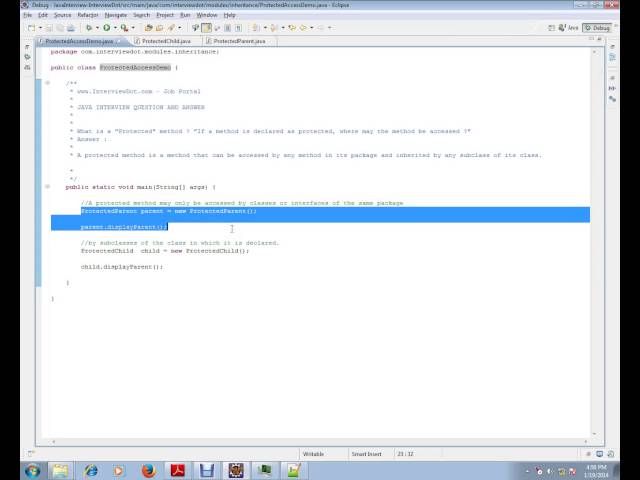Toggle the Block Selection Mode icon
This screenshot has width=640, height=480.
228,28
